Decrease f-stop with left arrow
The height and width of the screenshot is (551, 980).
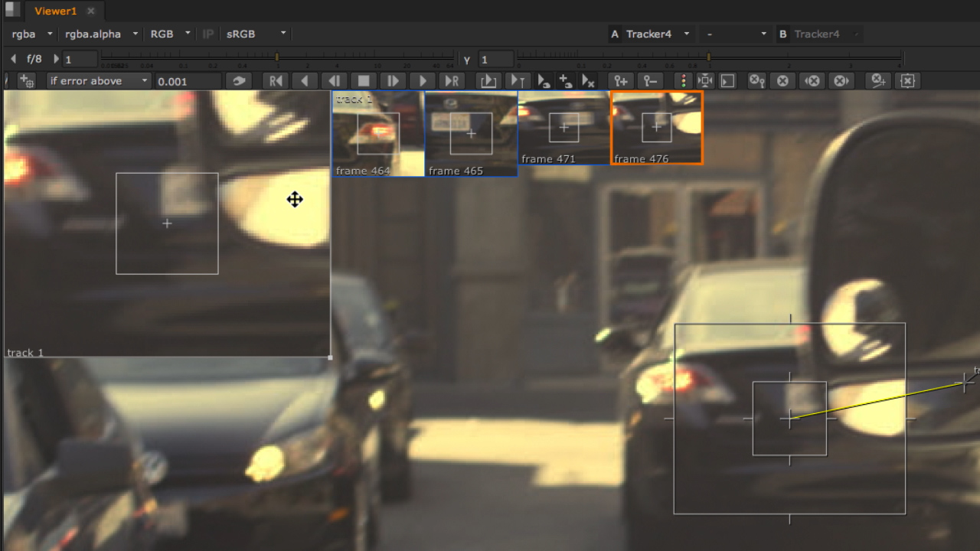(13, 59)
